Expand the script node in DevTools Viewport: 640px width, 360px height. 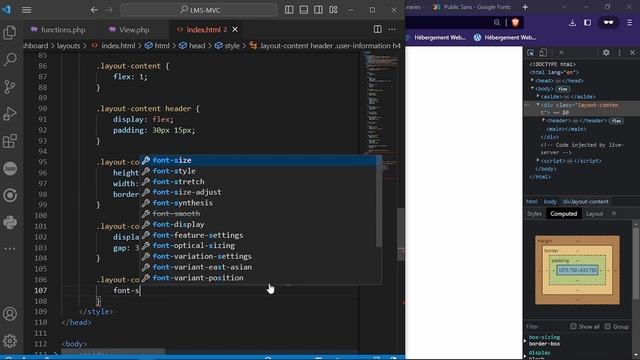[x=538, y=160]
